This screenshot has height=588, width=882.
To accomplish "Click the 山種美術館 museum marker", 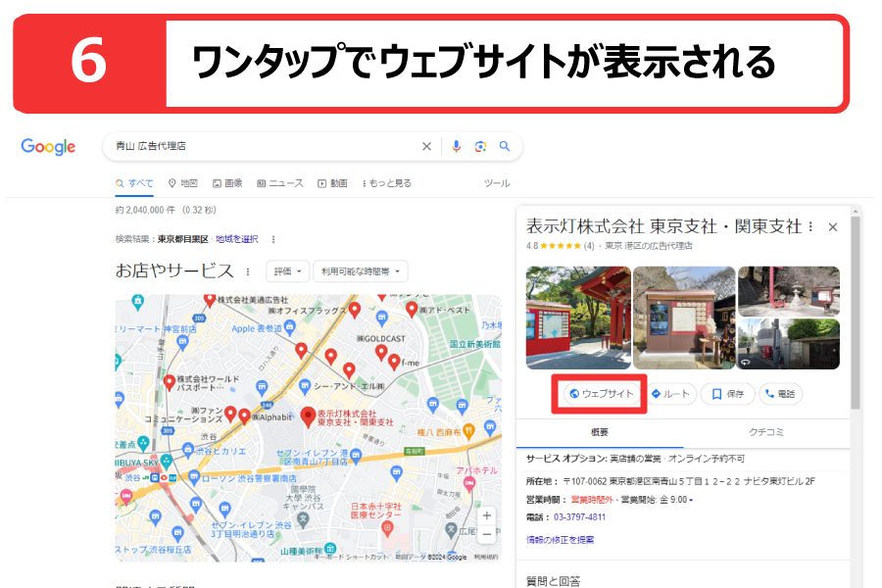I will [x=331, y=548].
